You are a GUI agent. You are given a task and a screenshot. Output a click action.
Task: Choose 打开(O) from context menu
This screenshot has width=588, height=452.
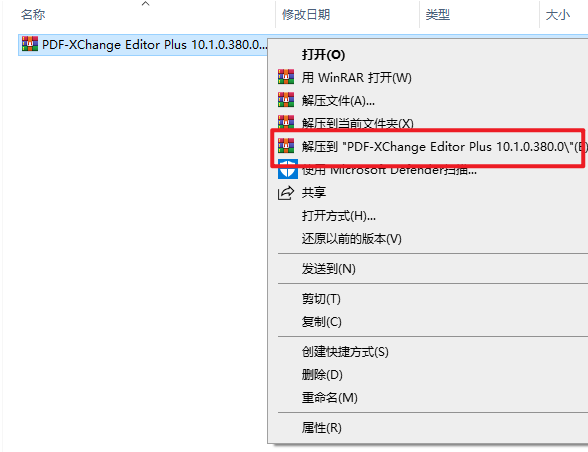(x=323, y=55)
